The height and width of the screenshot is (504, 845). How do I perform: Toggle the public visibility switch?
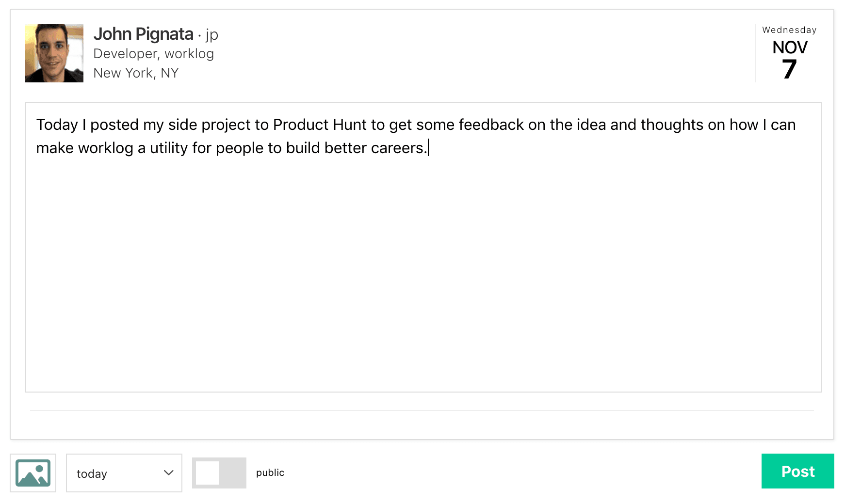point(219,473)
